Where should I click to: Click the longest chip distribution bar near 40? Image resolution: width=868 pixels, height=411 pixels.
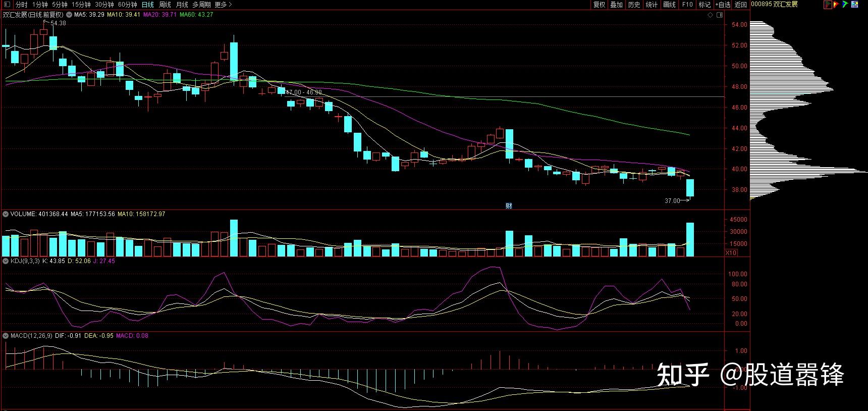809,172
